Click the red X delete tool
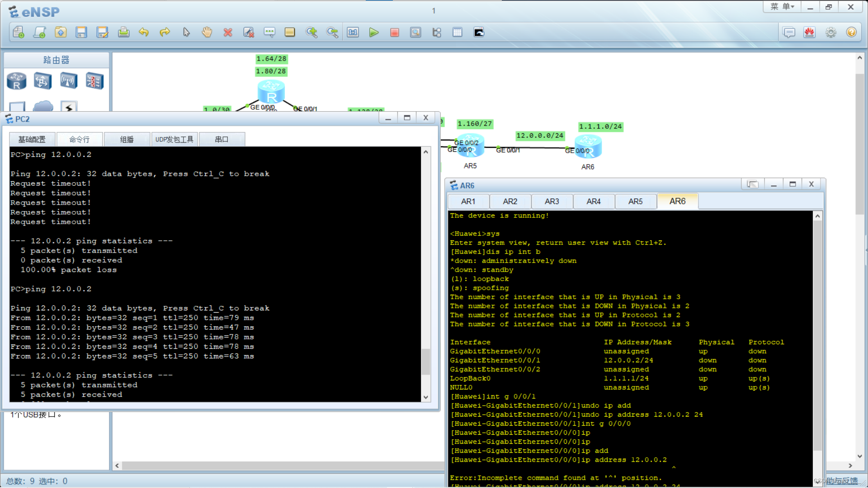 [228, 32]
